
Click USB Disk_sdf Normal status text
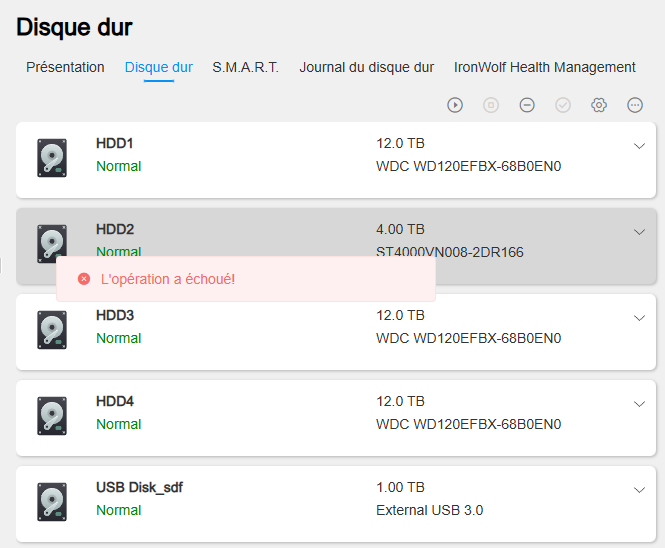tap(119, 510)
